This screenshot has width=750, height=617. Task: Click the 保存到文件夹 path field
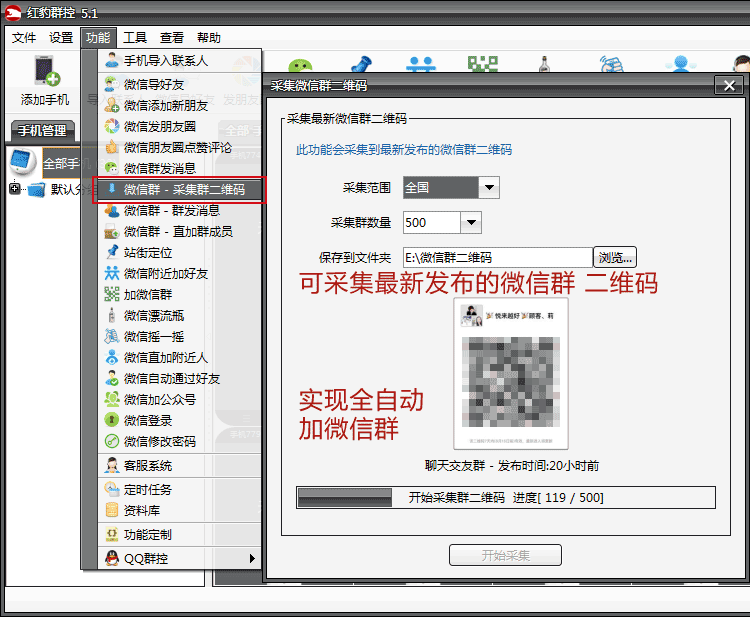(x=497, y=258)
